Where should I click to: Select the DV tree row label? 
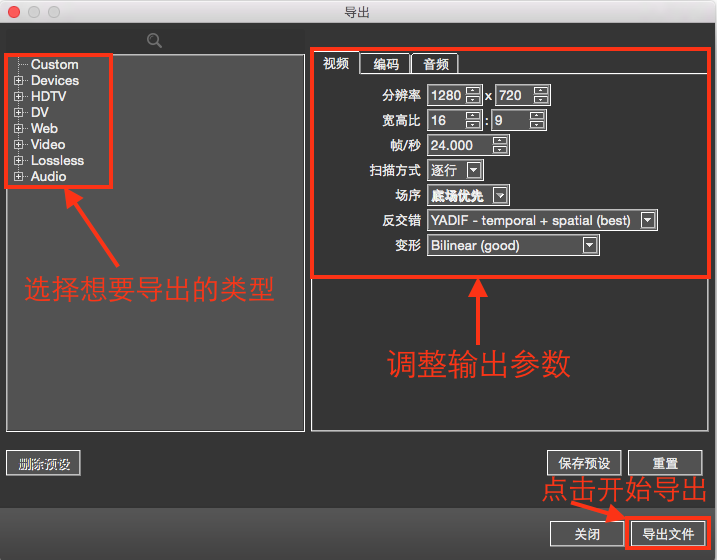(40, 112)
